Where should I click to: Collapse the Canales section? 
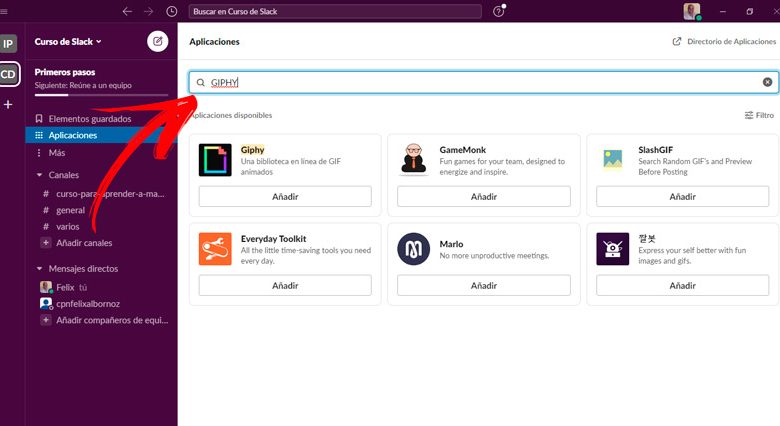39,175
